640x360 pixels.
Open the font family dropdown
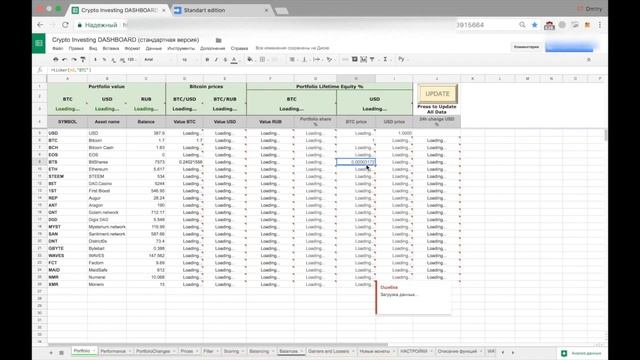click(x=158, y=60)
